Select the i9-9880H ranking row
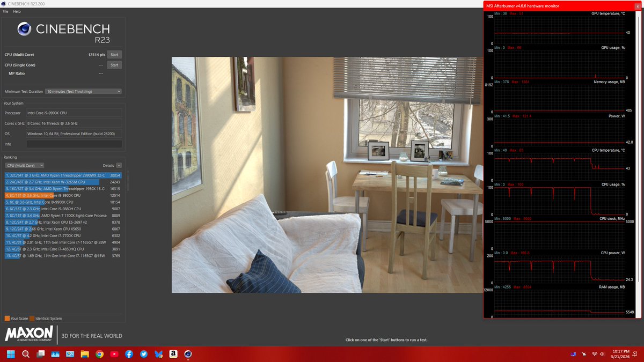The width and height of the screenshot is (644, 362). 63,209
